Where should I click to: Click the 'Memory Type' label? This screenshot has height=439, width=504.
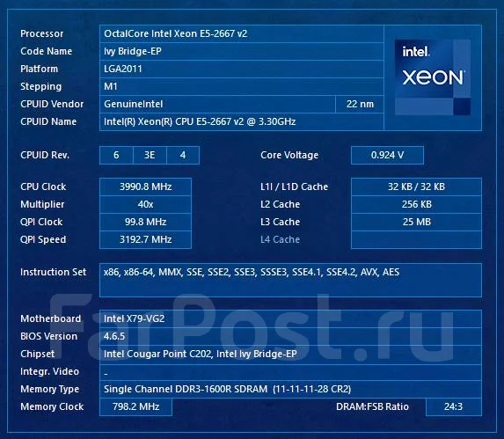tap(50, 390)
